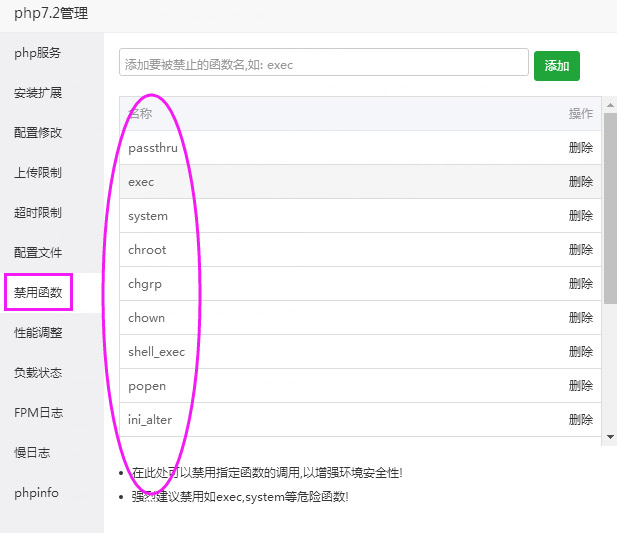Click the scrollbar up arrow

click(610, 105)
